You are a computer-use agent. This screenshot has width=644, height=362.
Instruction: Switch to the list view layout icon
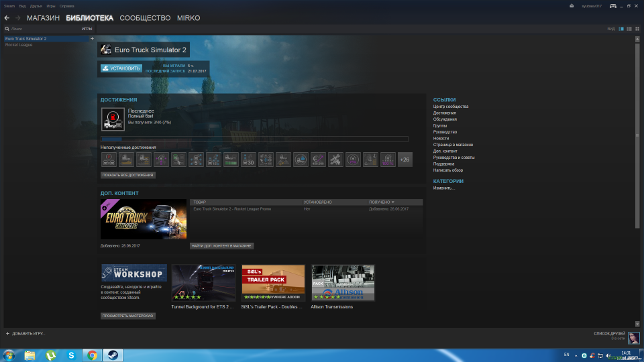629,29
